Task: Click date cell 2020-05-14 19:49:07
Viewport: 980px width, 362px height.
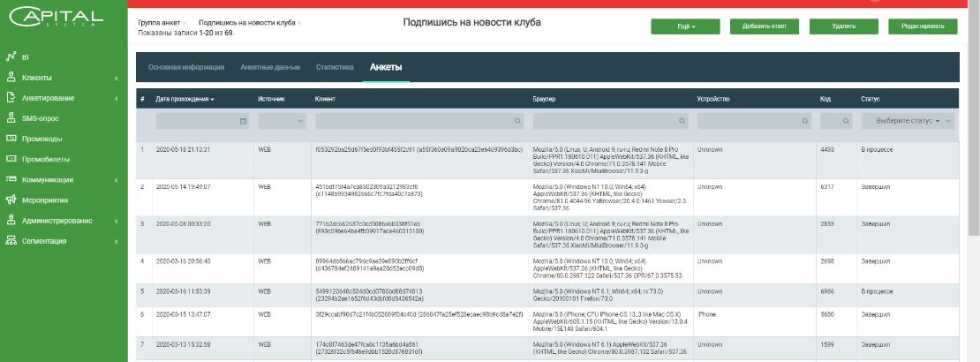Action: pyautogui.click(x=183, y=187)
